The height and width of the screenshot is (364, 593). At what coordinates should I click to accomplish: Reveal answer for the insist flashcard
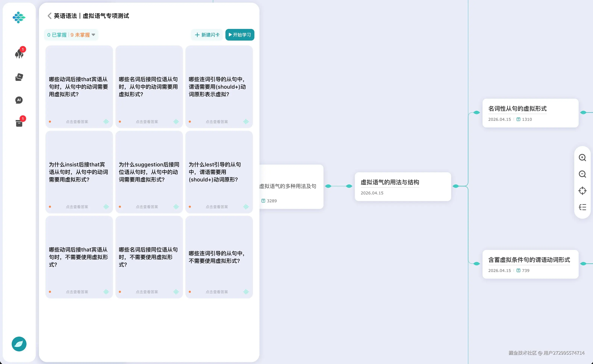point(77,207)
